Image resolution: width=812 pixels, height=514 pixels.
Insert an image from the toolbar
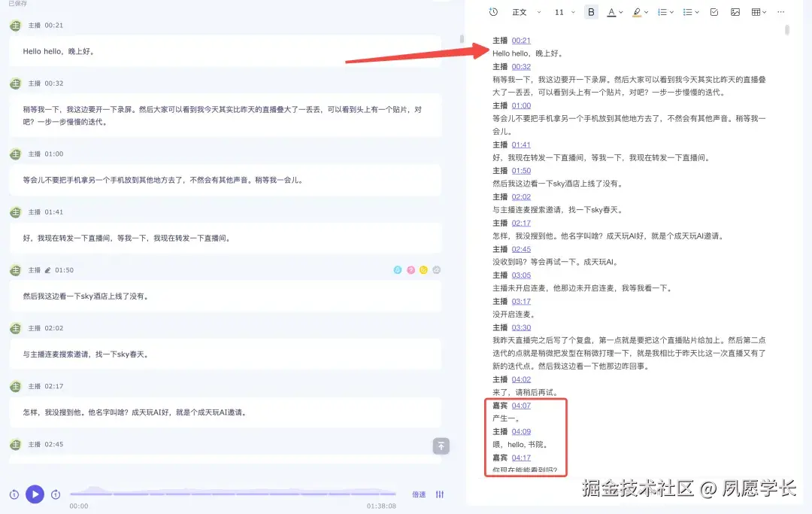tap(735, 13)
